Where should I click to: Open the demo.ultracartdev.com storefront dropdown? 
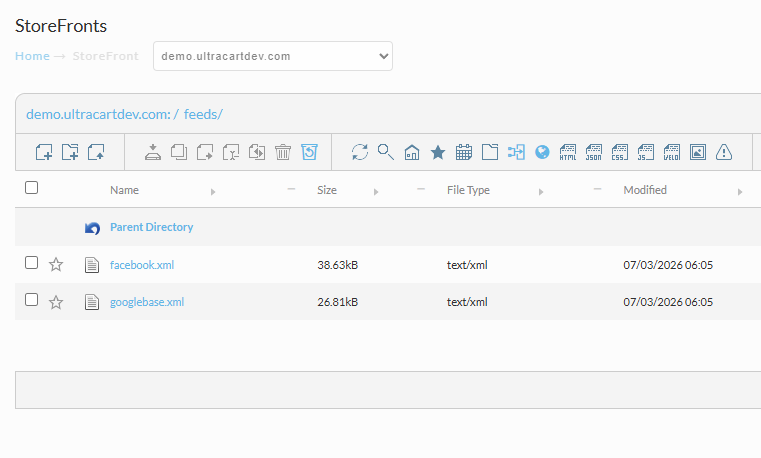point(273,56)
